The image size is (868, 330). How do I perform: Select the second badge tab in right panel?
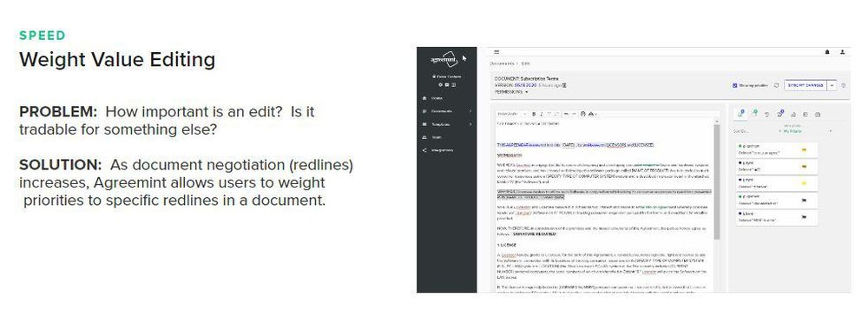[x=754, y=114]
